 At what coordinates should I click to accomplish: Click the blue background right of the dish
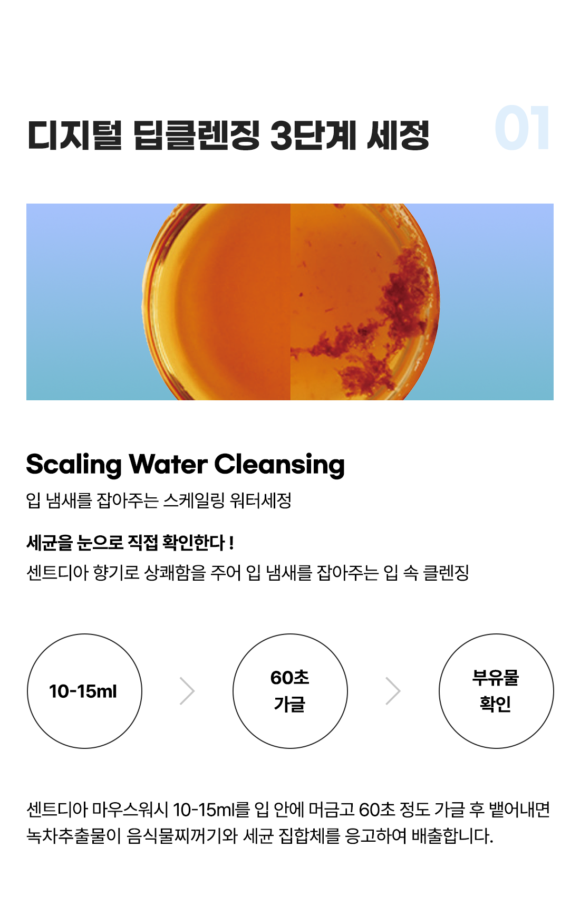pyautogui.click(x=498, y=302)
